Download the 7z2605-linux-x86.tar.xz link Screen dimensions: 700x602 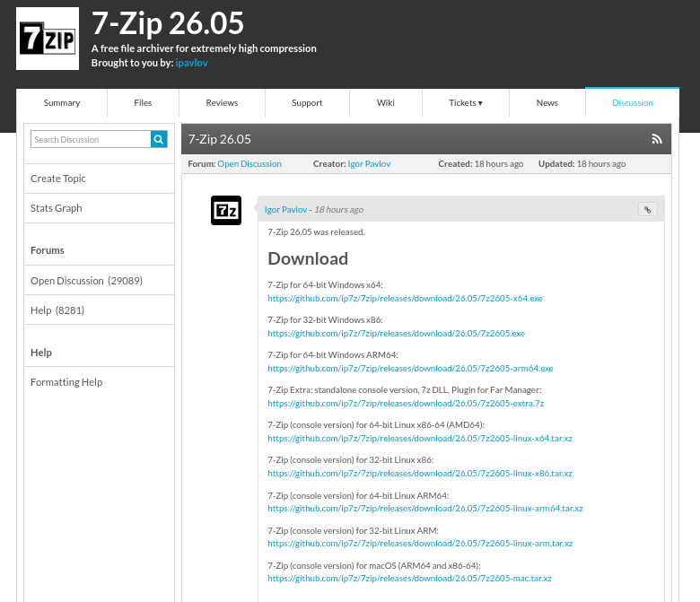pyautogui.click(x=420, y=473)
